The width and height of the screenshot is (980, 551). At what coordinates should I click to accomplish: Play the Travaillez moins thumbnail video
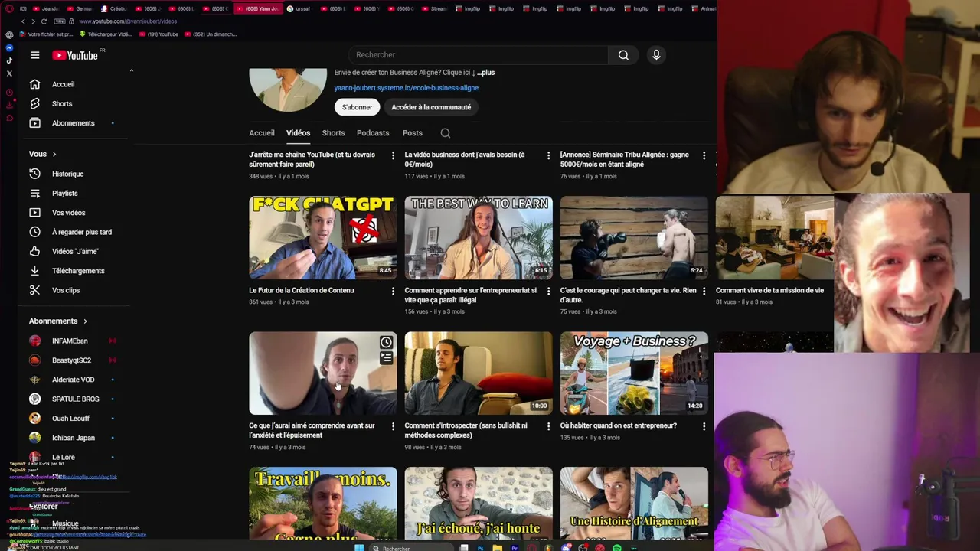click(x=323, y=503)
